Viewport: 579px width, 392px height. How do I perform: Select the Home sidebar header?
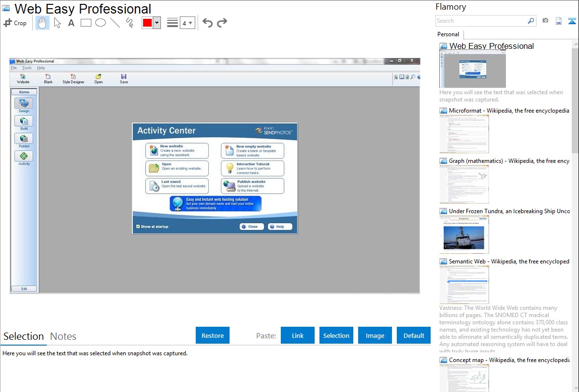tap(24, 92)
